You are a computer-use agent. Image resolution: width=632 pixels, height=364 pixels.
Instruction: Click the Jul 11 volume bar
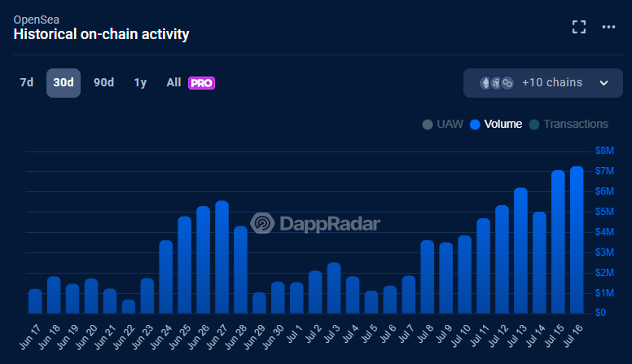[483, 266]
